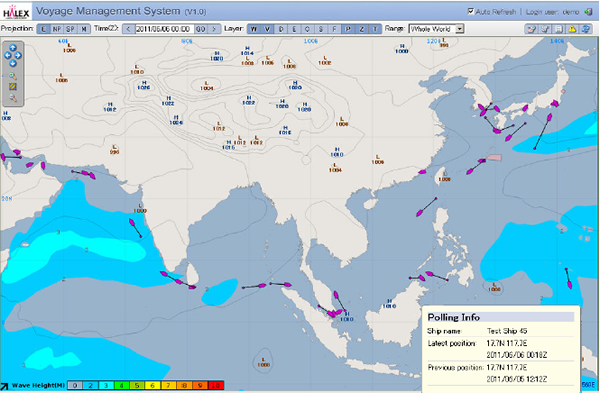Screen dimensions: 600x393
Task: Click the time input field 2011/06/06
Action: (x=165, y=29)
